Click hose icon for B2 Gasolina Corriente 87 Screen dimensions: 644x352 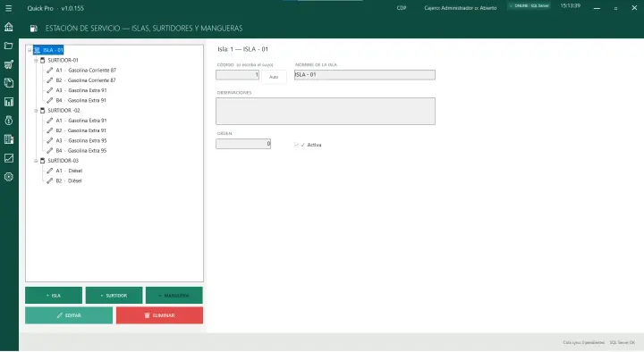pyautogui.click(x=50, y=80)
